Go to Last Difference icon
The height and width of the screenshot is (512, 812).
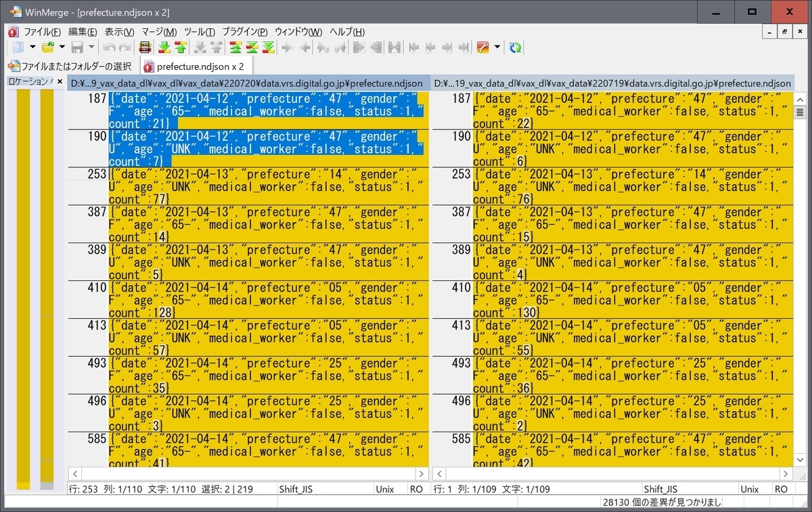(x=268, y=47)
